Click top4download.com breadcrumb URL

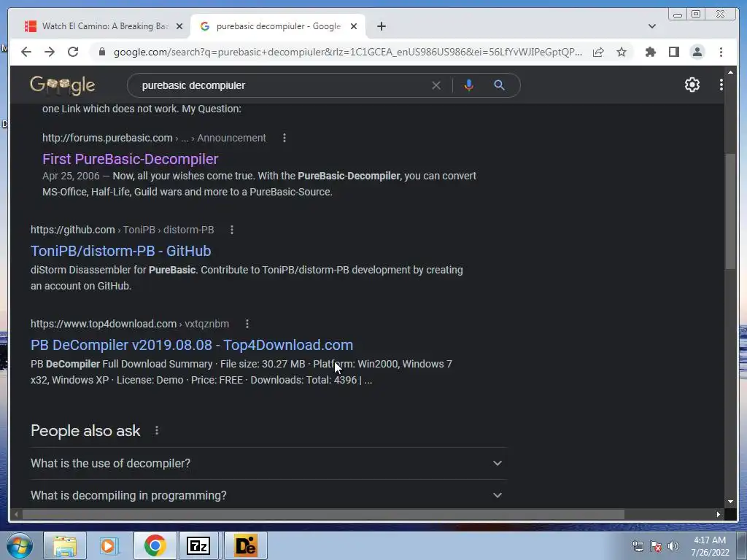click(130, 324)
